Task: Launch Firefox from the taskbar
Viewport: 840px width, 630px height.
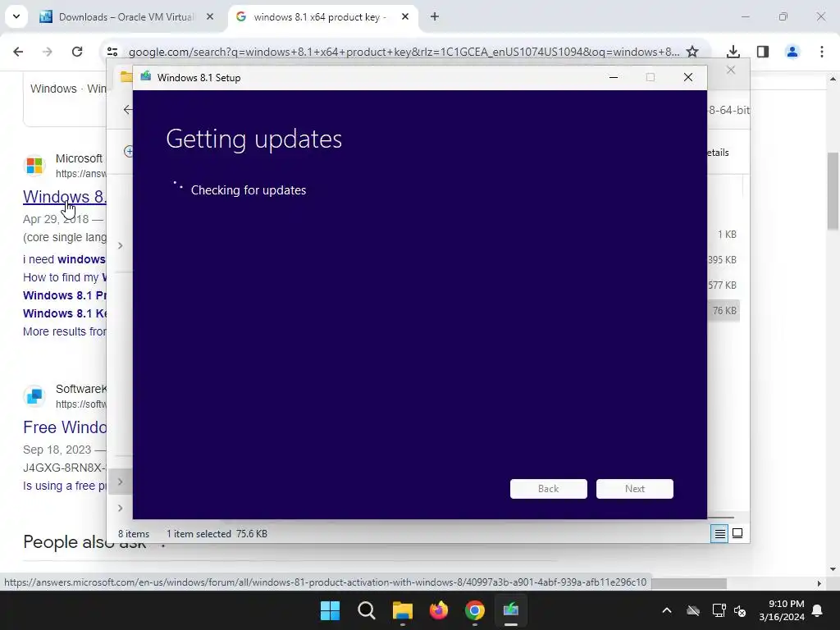Action: 439,610
